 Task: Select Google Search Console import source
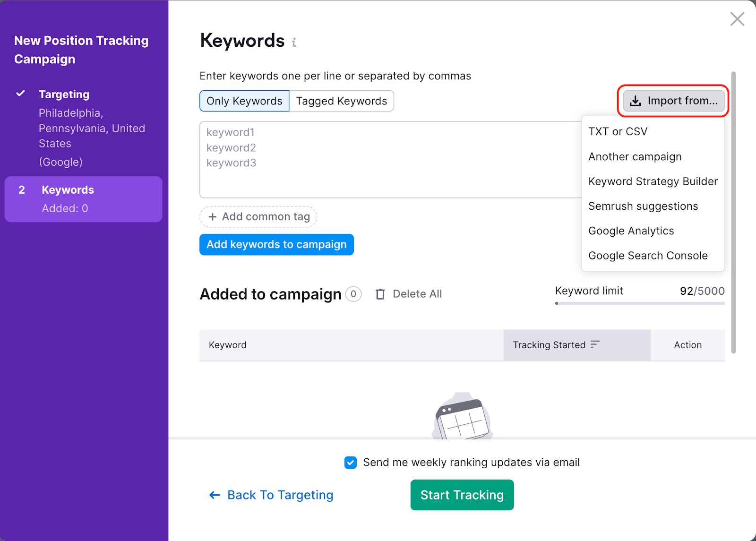(648, 255)
